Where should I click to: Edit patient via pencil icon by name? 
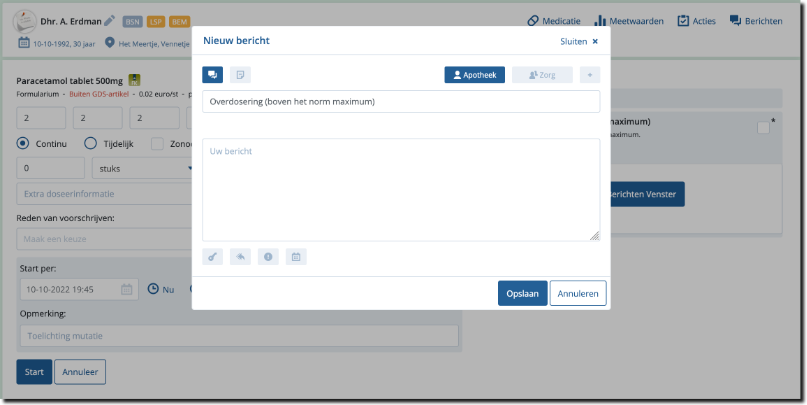coord(109,20)
